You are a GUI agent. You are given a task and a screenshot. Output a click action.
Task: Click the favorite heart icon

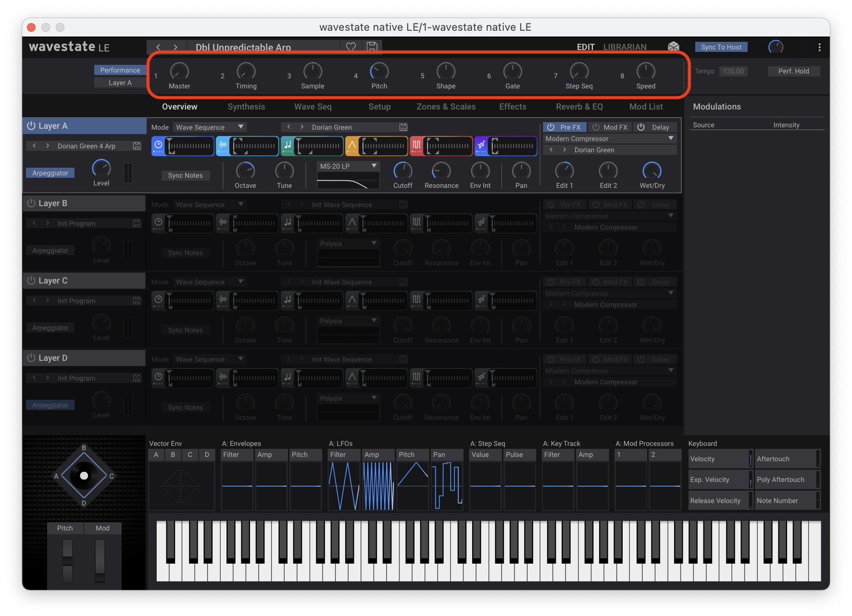click(351, 47)
